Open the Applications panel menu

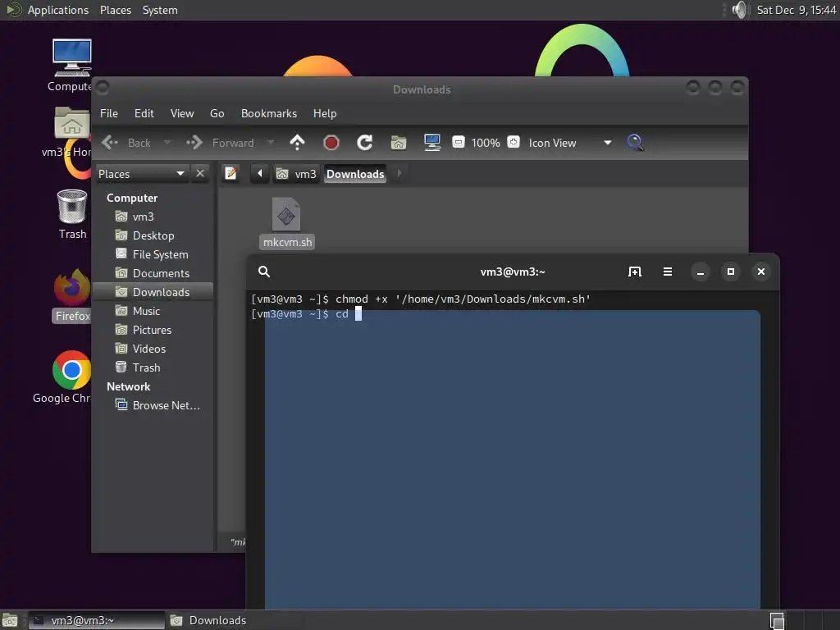58,10
